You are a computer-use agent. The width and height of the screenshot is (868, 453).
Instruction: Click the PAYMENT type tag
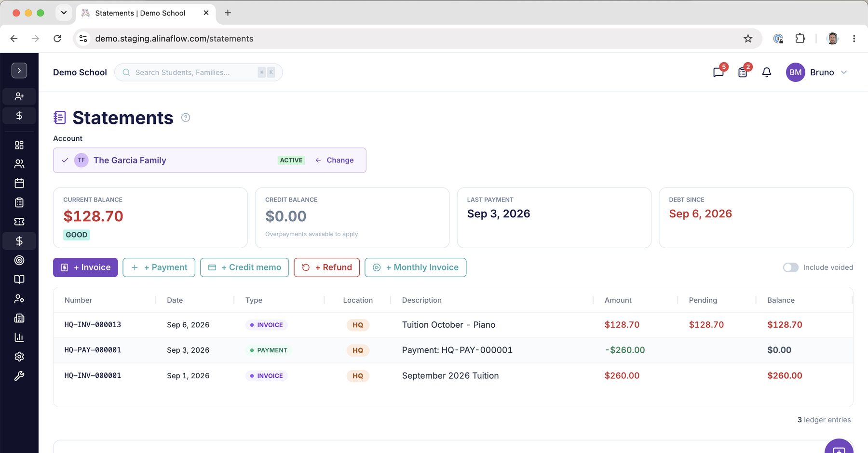pyautogui.click(x=269, y=350)
